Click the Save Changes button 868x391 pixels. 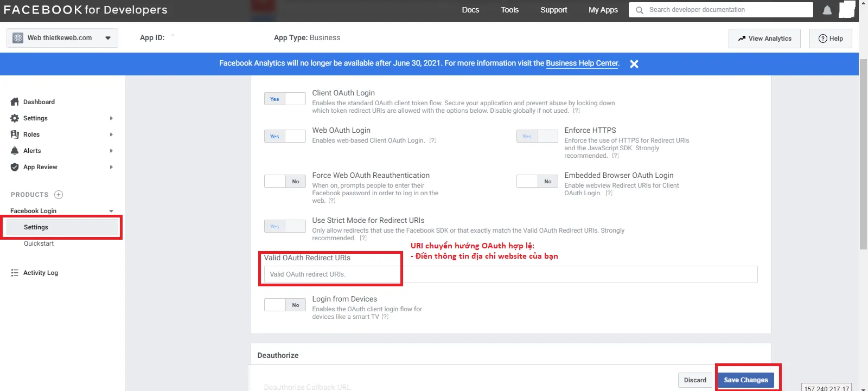[x=745, y=380]
